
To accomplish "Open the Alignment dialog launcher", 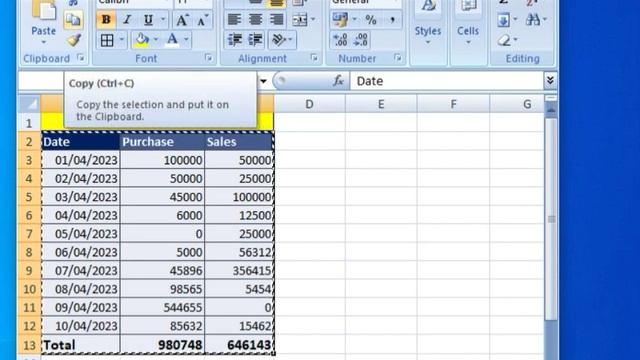I will tap(314, 58).
